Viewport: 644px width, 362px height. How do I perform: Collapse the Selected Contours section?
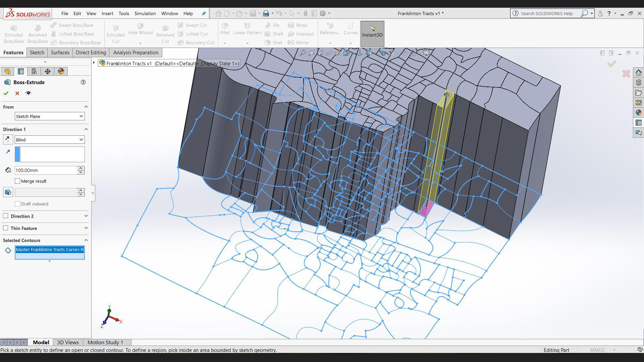pos(86,240)
